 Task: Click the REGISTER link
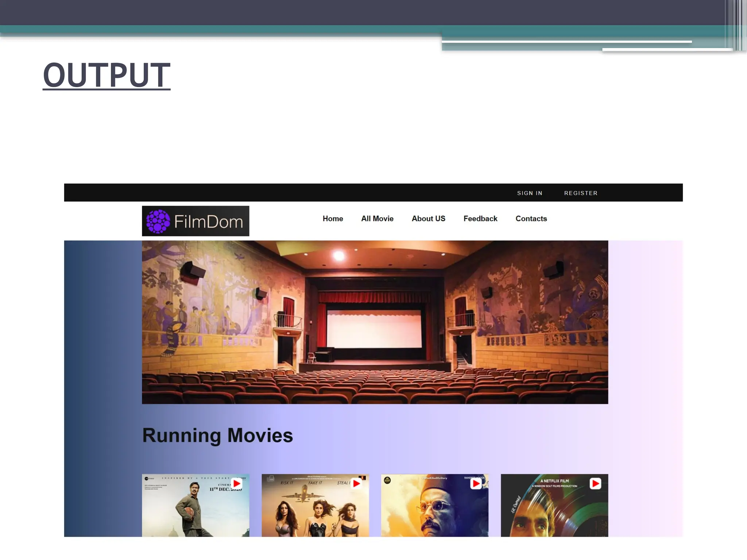[x=581, y=193]
